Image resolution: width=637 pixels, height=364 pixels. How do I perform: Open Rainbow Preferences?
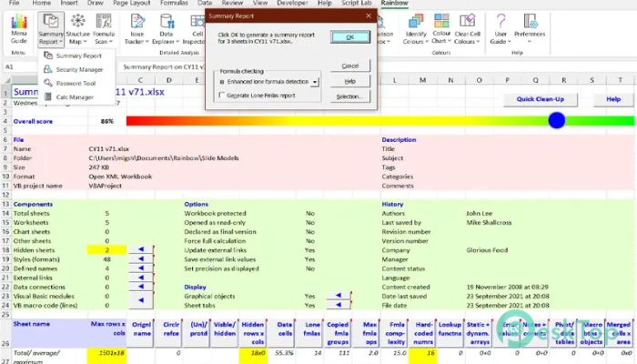pyautogui.click(x=530, y=29)
